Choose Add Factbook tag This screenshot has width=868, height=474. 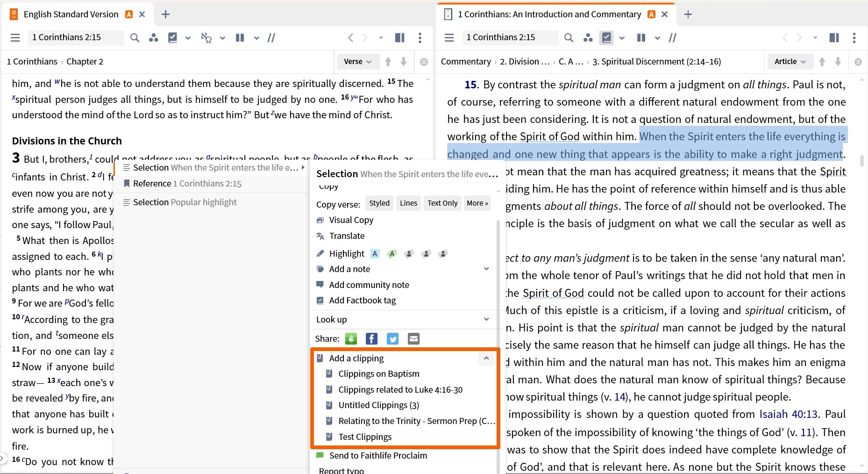click(x=363, y=301)
